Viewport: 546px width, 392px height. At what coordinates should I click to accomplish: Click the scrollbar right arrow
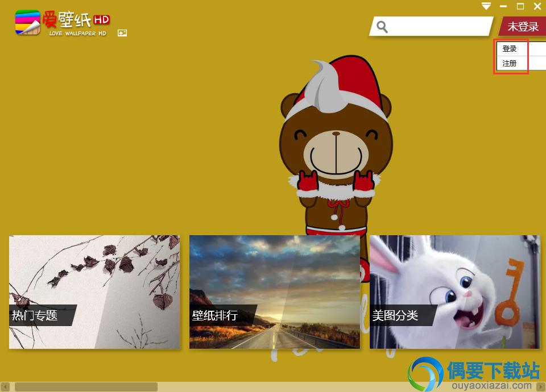click(541, 387)
